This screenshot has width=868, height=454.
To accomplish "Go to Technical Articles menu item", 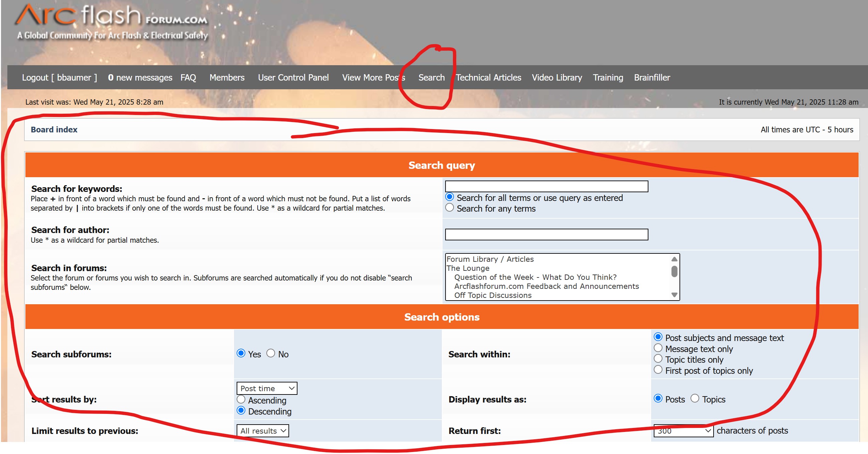I will 488,78.
